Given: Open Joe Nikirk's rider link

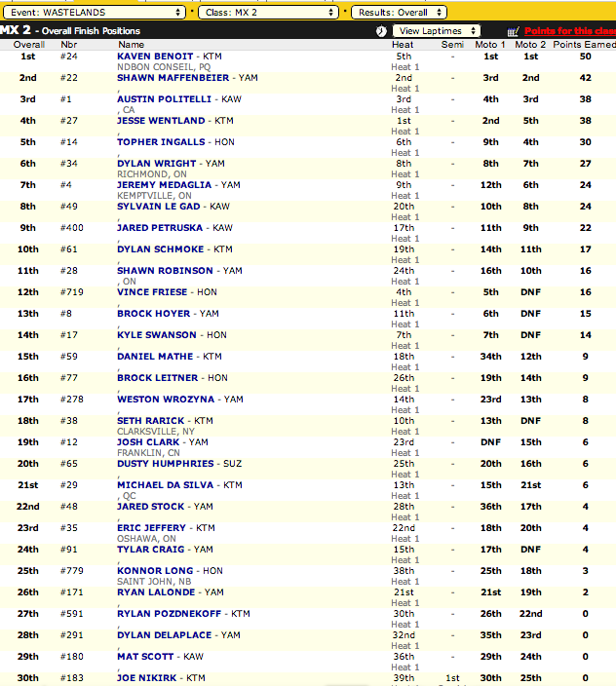Looking at the screenshot, I should coord(145,678).
